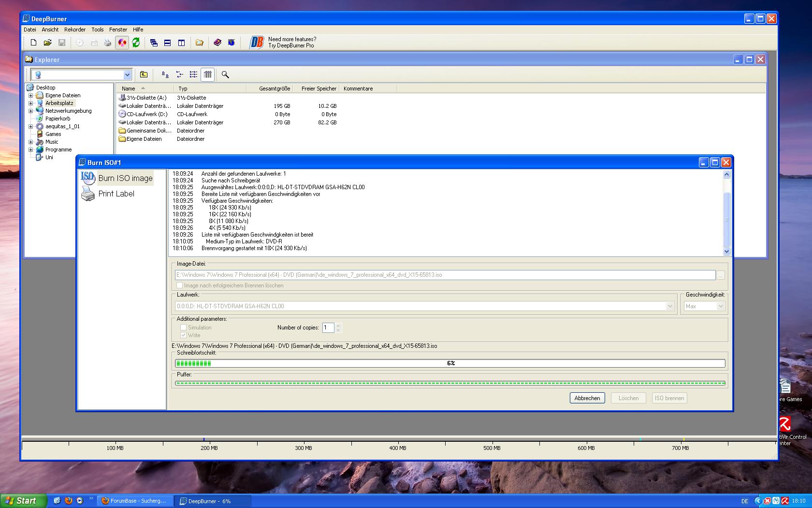Click the media player quick launch icon
Image resolution: width=812 pixels, height=508 pixels.
(x=80, y=501)
